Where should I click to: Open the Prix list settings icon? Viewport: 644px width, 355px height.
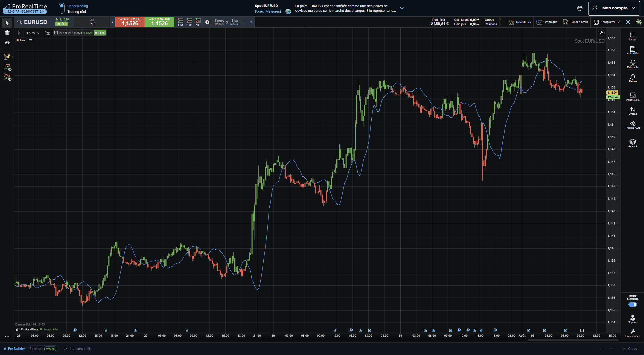coord(31,40)
